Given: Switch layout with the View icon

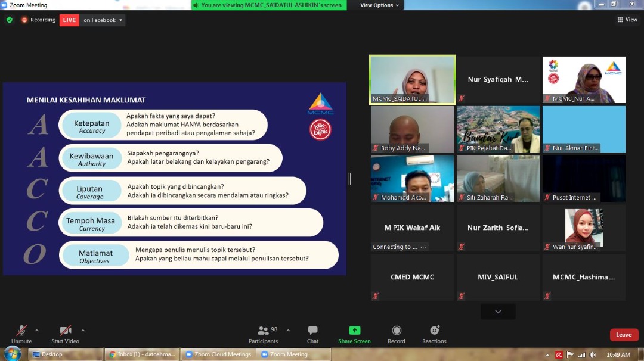Looking at the screenshot, I should pyautogui.click(x=627, y=20).
